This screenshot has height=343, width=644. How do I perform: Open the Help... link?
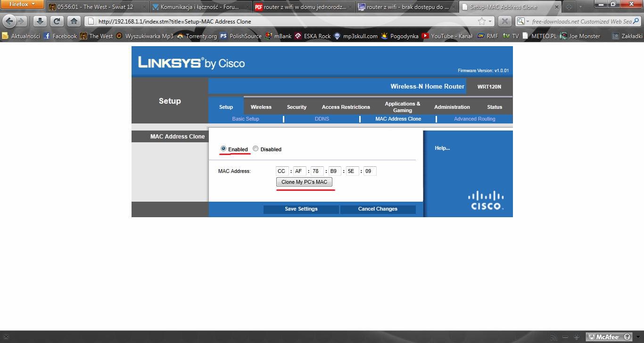coord(442,148)
